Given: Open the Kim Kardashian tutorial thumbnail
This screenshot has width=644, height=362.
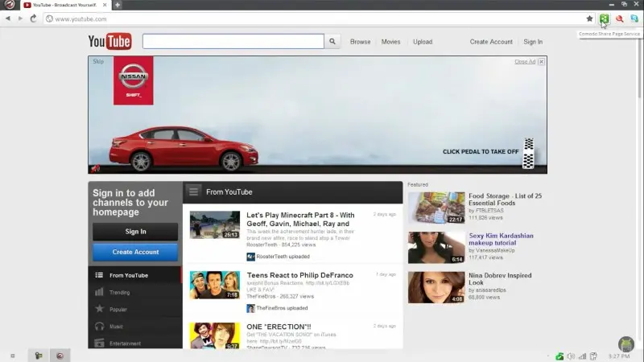Looking at the screenshot, I should (x=436, y=248).
